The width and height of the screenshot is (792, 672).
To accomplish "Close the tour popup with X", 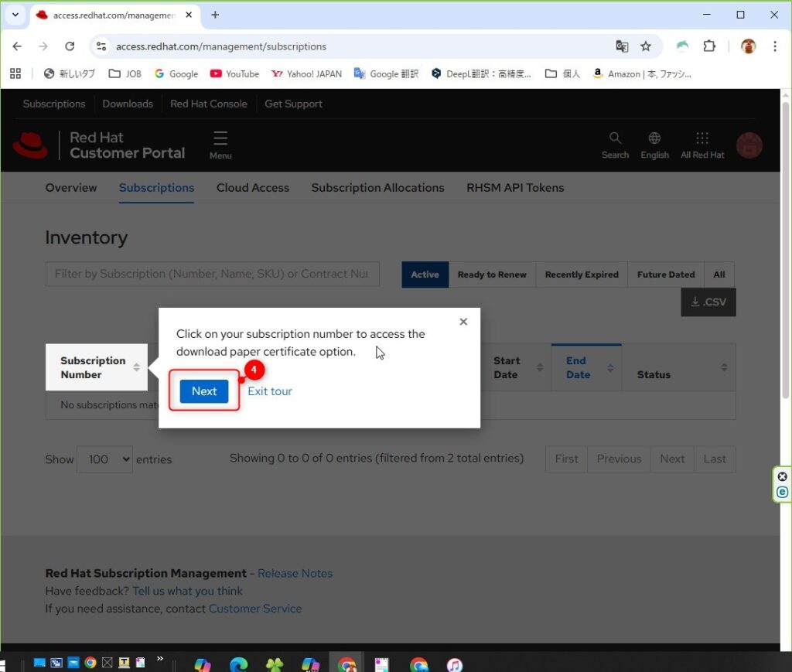I will click(463, 322).
